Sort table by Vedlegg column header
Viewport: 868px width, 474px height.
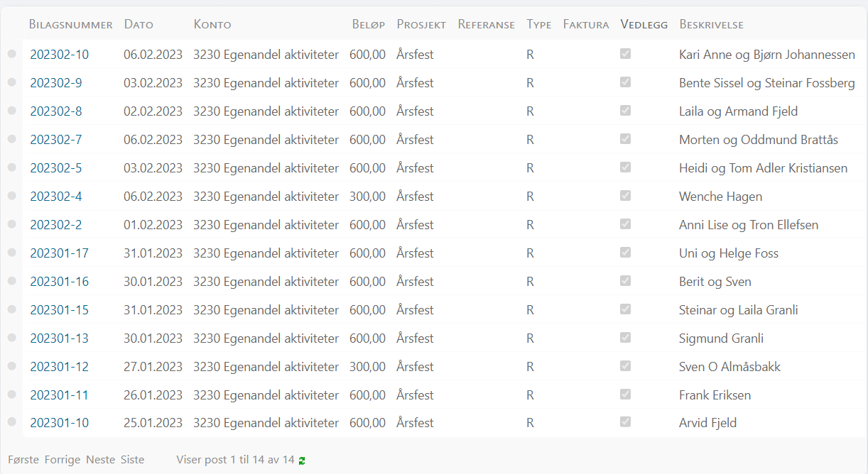click(x=644, y=25)
